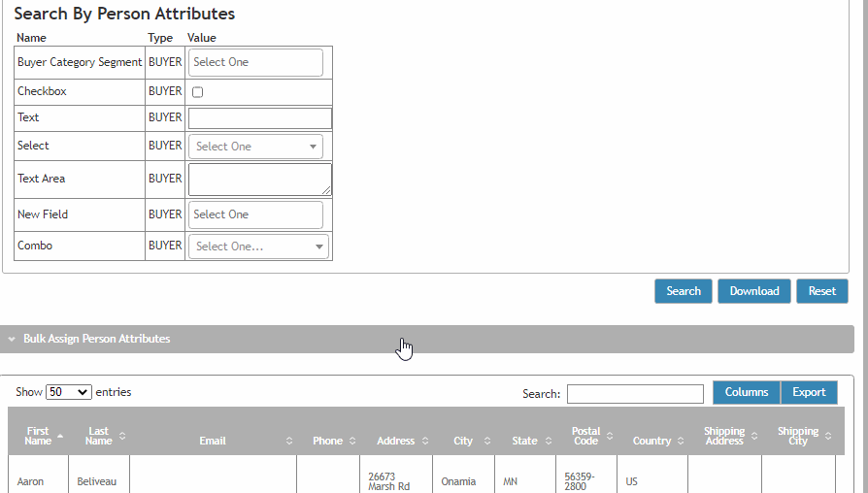Change the Show entries count dropdown

(69, 392)
